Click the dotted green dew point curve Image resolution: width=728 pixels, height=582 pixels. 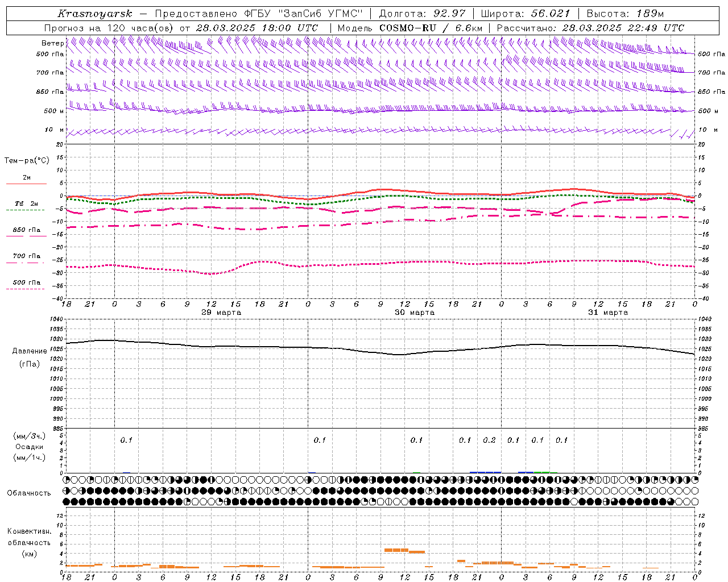click(x=380, y=197)
